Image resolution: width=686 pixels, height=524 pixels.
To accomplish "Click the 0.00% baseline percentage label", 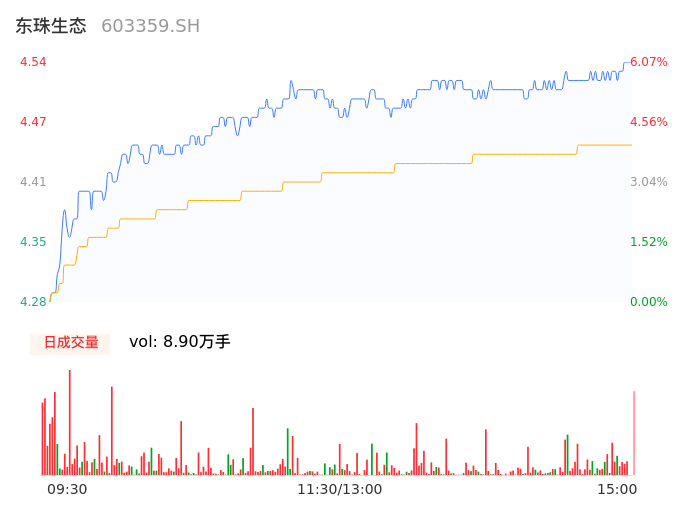I will coord(648,302).
